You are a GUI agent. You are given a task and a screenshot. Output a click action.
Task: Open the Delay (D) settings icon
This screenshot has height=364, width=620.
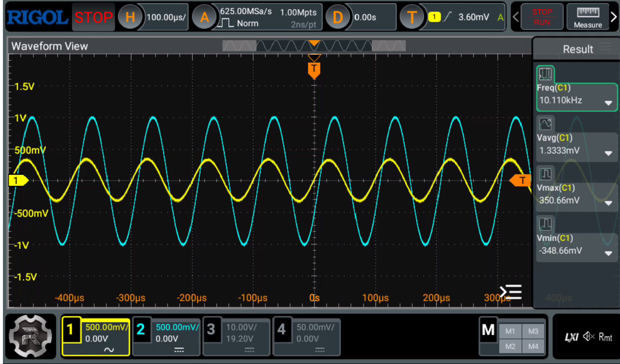[x=337, y=17]
